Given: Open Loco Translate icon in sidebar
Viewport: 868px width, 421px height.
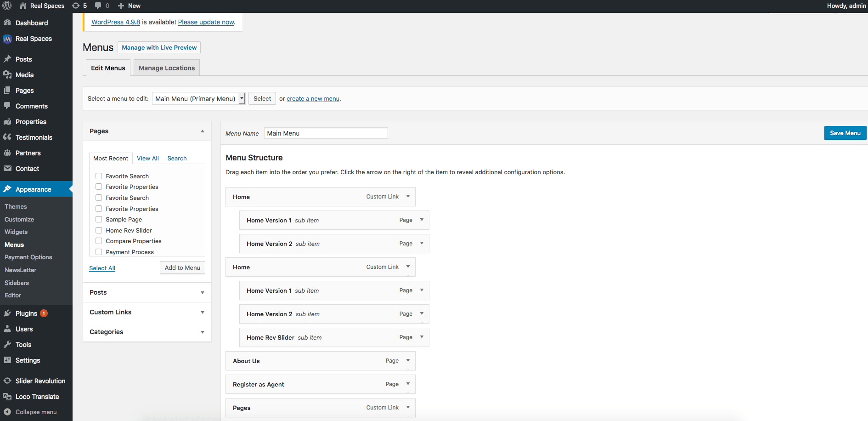Looking at the screenshot, I should pyautogui.click(x=7, y=396).
